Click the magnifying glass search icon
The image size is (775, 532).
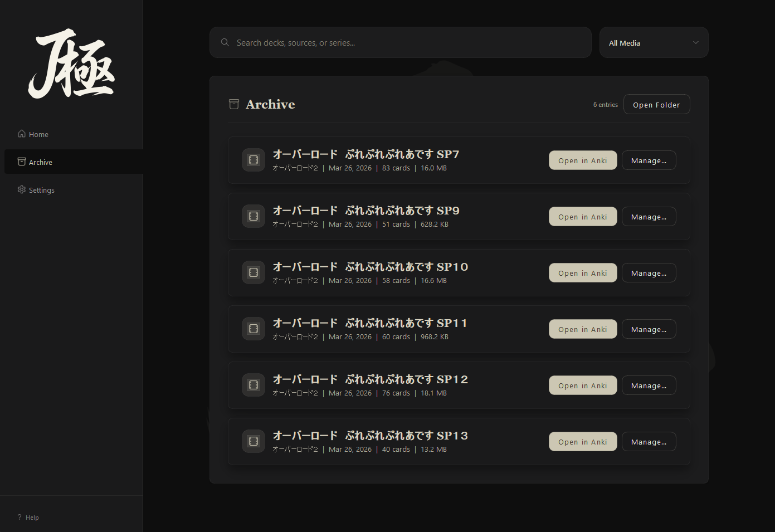pos(225,42)
